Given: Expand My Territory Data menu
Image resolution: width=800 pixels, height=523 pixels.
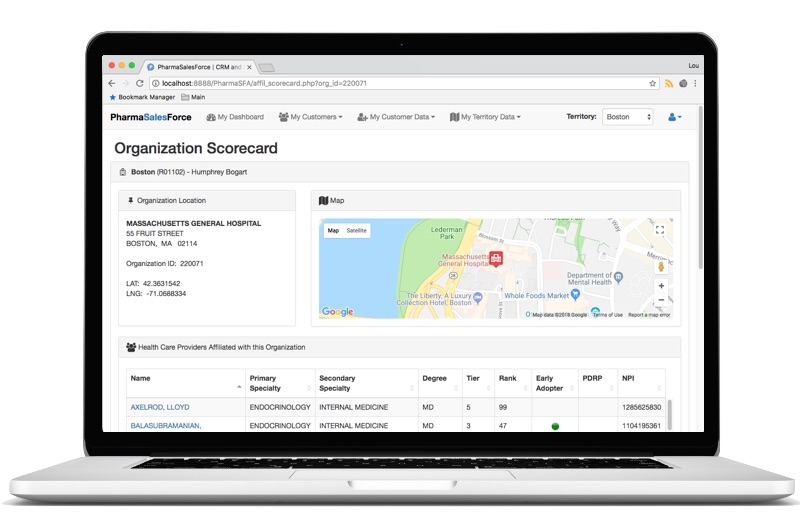Looking at the screenshot, I should (x=485, y=117).
